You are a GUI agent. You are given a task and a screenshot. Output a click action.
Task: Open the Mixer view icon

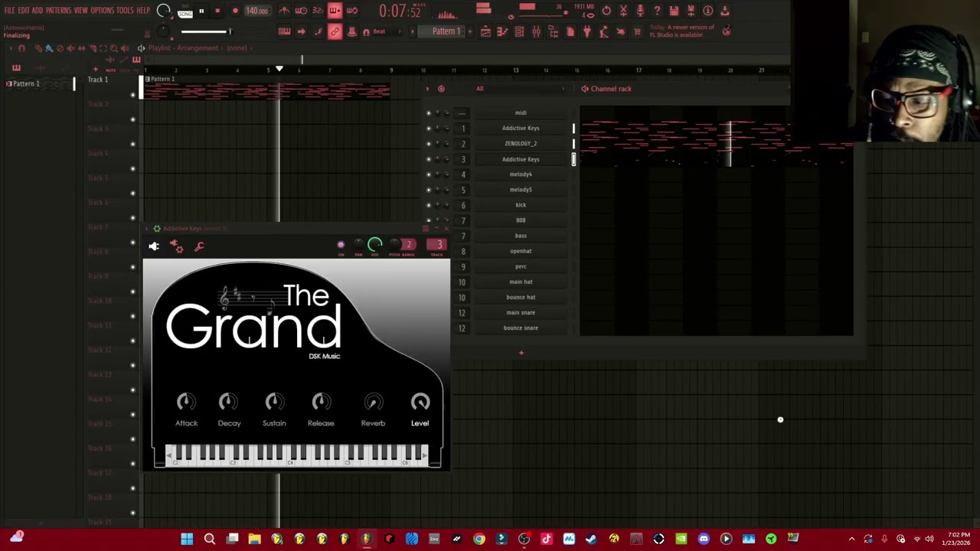tap(536, 31)
